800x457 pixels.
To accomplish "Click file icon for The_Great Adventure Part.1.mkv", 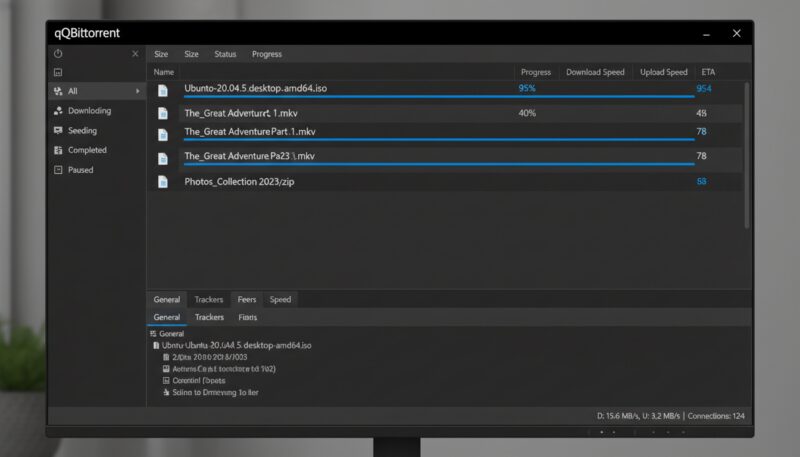I will click(163, 135).
